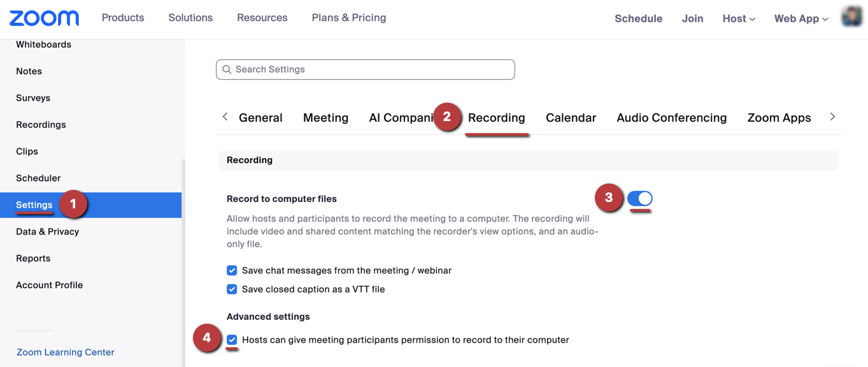Click the right chevron next to Zoom Apps

pos(832,117)
